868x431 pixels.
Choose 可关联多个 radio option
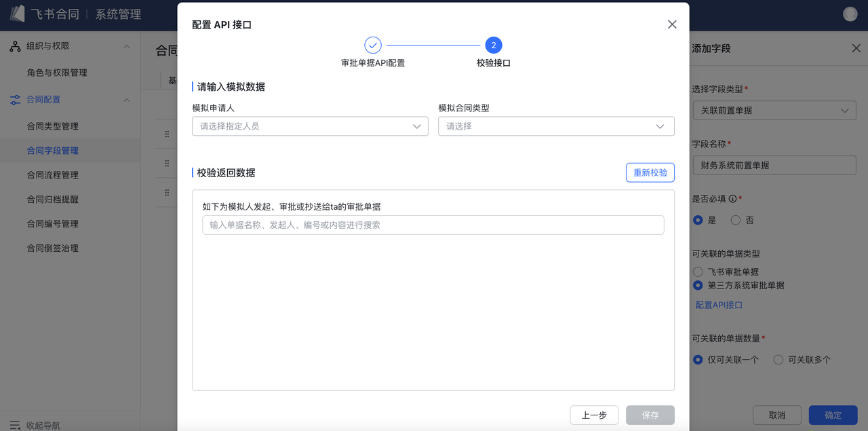[778, 360]
